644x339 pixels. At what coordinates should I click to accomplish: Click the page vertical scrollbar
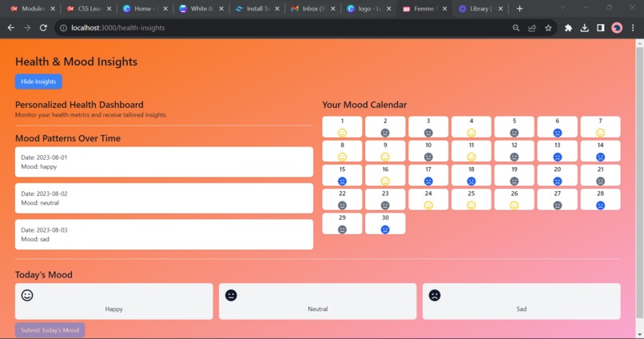(x=639, y=183)
